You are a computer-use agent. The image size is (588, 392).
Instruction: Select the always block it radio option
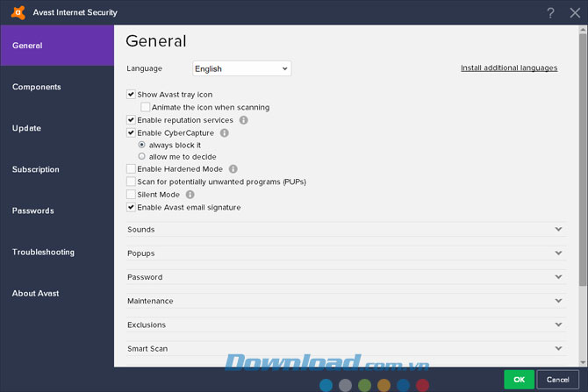click(x=142, y=145)
